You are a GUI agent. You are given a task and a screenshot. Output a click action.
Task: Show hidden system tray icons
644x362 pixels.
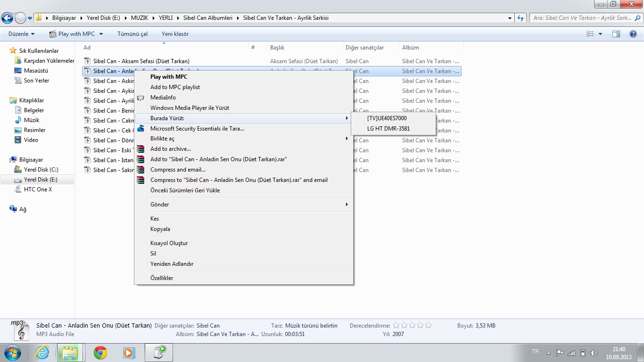(x=548, y=353)
